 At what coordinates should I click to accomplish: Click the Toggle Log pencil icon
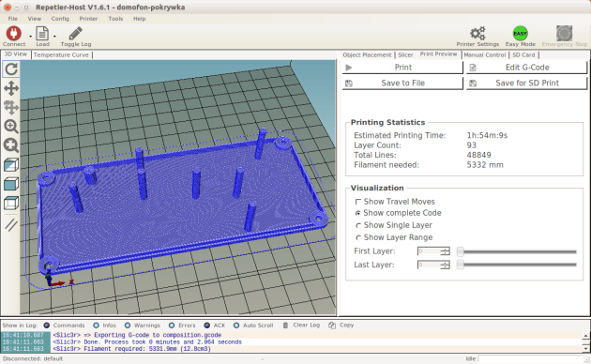pos(75,33)
